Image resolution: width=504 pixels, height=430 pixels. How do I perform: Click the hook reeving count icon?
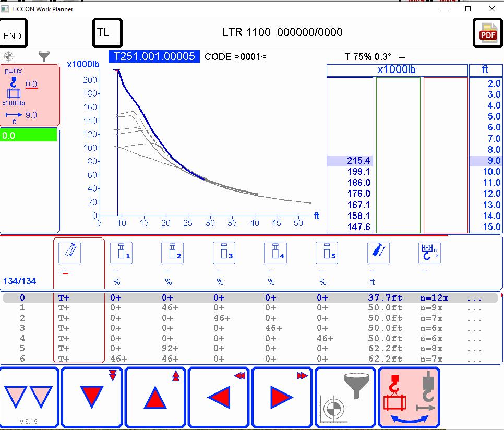click(x=430, y=253)
